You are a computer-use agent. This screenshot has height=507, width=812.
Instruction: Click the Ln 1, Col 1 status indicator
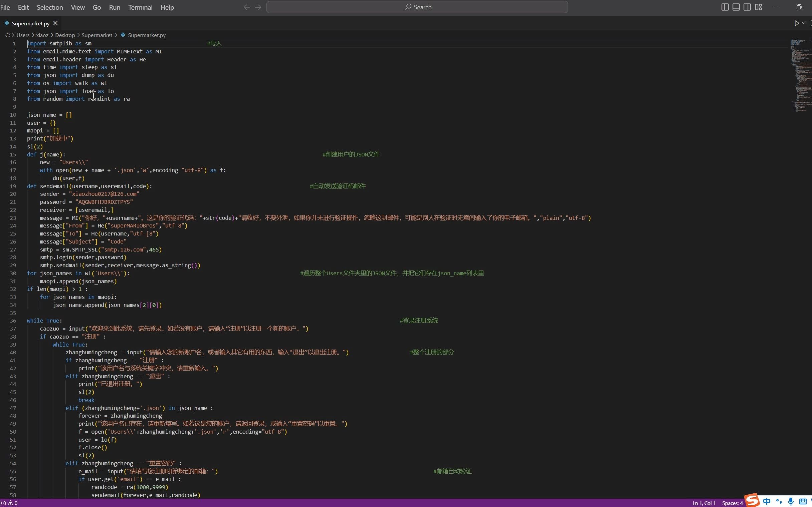(703, 503)
